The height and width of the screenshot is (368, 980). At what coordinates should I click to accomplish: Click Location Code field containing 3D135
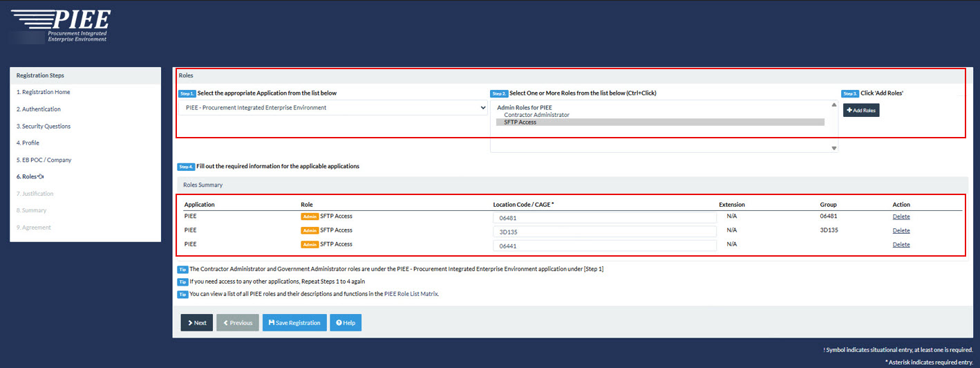click(x=604, y=232)
